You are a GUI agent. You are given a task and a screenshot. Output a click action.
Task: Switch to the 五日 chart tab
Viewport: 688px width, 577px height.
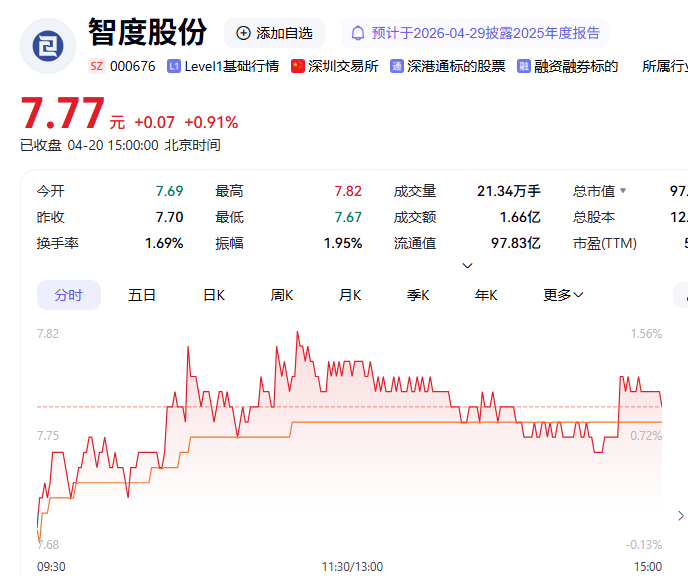(x=142, y=295)
